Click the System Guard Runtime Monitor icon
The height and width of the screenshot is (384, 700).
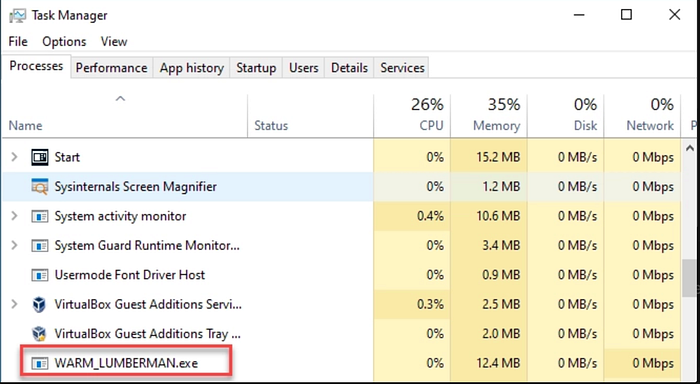(40, 246)
